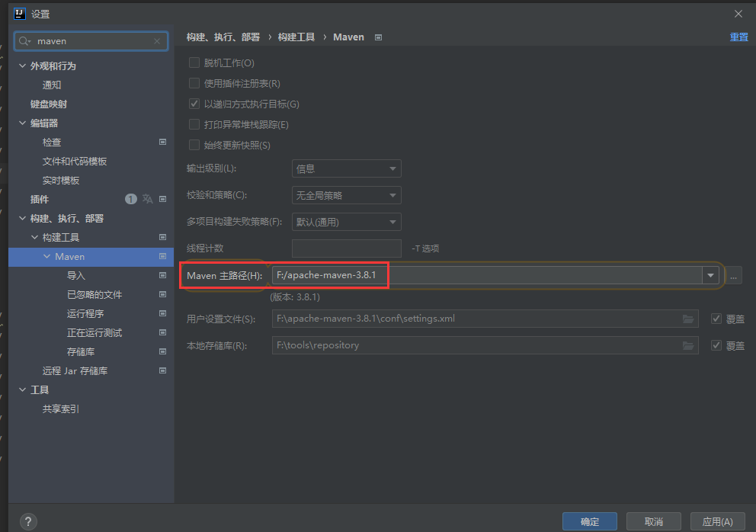The image size is (756, 532).
Task: Select 文件和代码模板 settings page
Action: point(75,161)
